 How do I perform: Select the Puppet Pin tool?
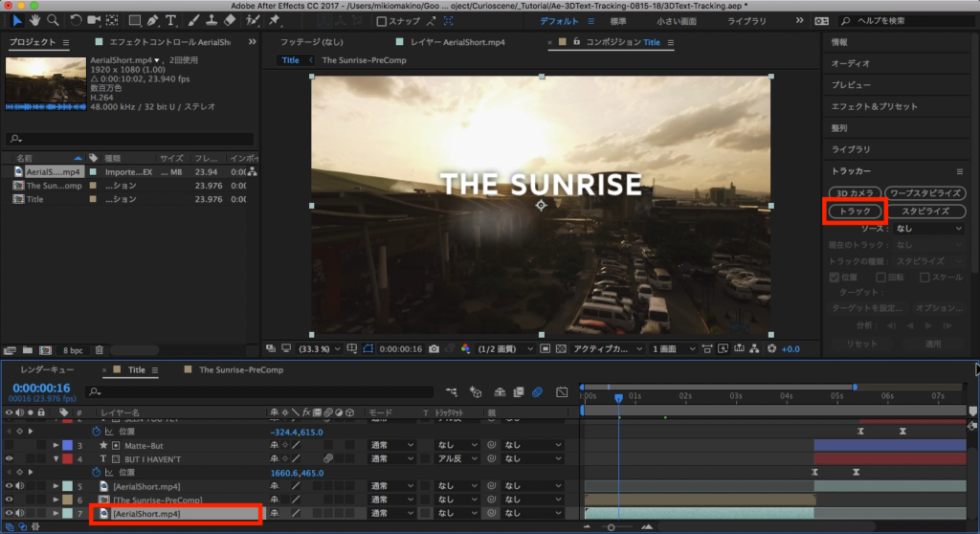[x=275, y=20]
